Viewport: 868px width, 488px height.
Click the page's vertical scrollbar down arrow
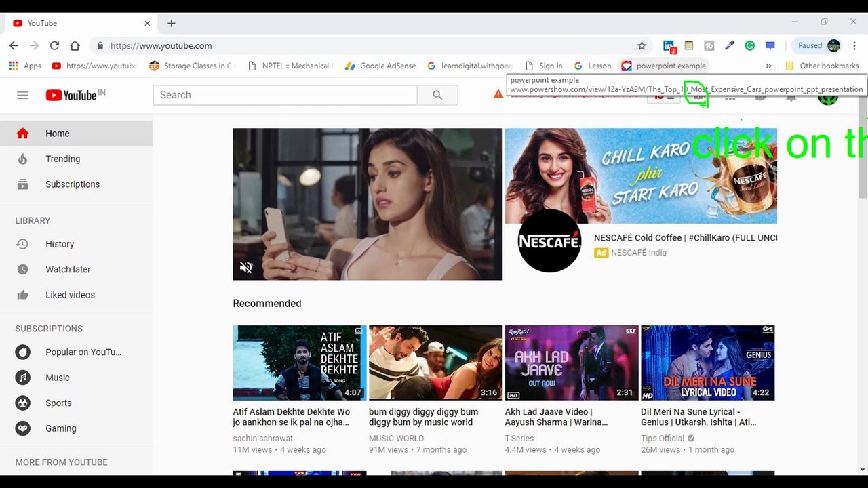pos(863,469)
